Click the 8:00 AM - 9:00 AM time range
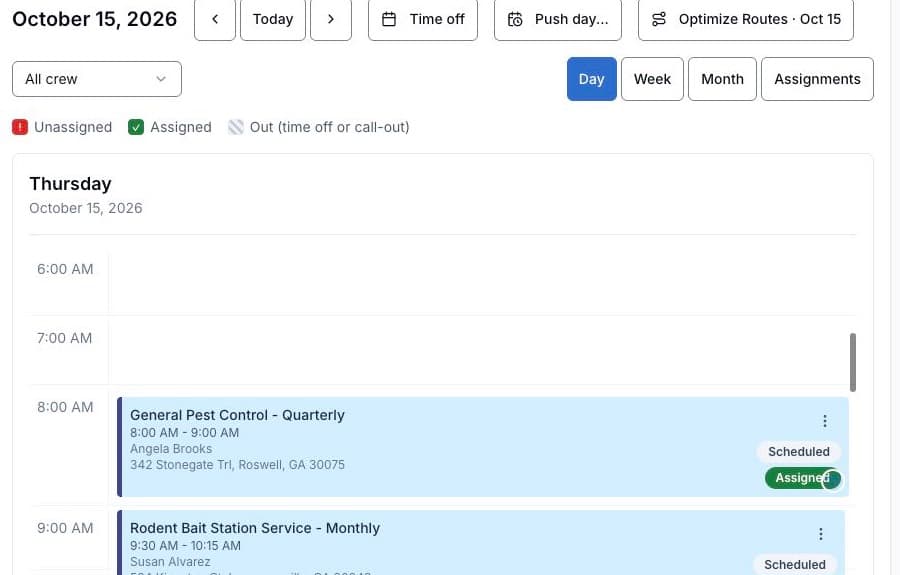 (184, 433)
